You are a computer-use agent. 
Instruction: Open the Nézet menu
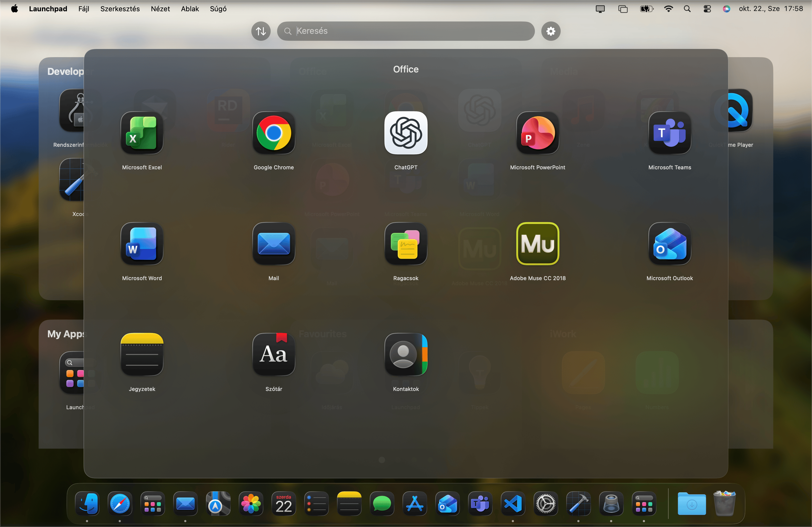point(160,9)
